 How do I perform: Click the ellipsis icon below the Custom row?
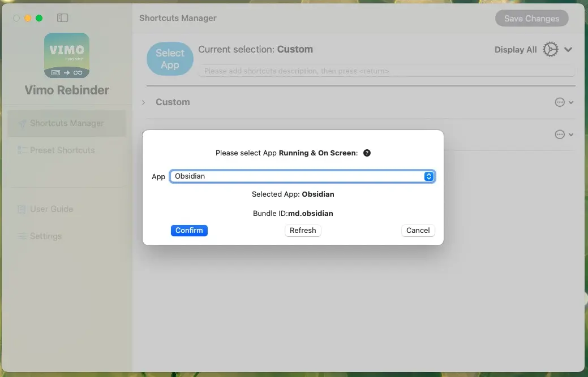point(560,135)
